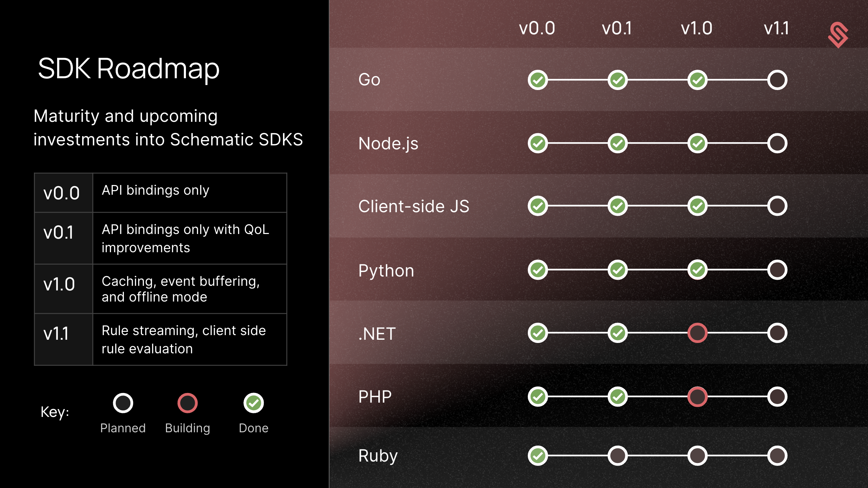Click Go's v1.1 planned circle
Viewport: 868px width, 488px height.
(777, 80)
